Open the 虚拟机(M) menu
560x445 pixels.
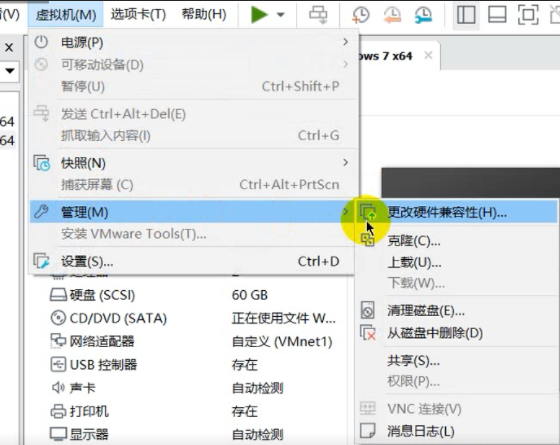tap(66, 15)
